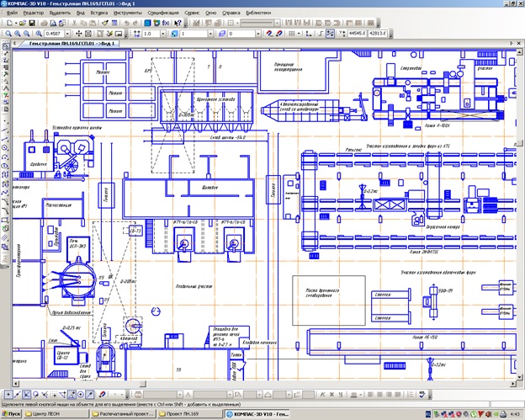Click the X coordinate field 44545
Viewport: 525px width, 420px height.
click(358, 34)
